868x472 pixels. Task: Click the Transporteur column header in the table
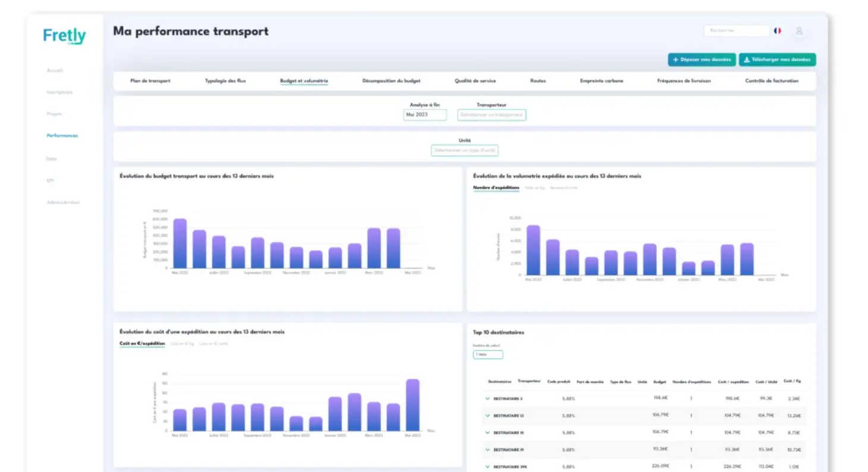click(529, 381)
